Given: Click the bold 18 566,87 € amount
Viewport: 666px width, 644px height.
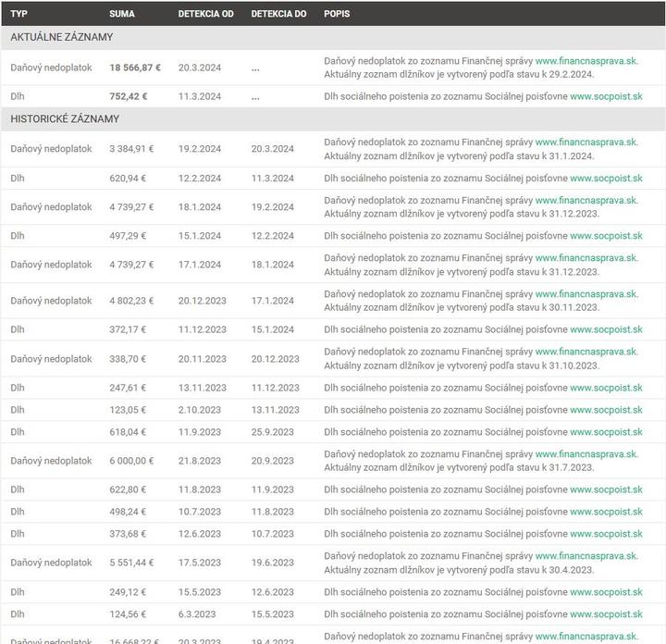Looking at the screenshot, I should tap(135, 68).
